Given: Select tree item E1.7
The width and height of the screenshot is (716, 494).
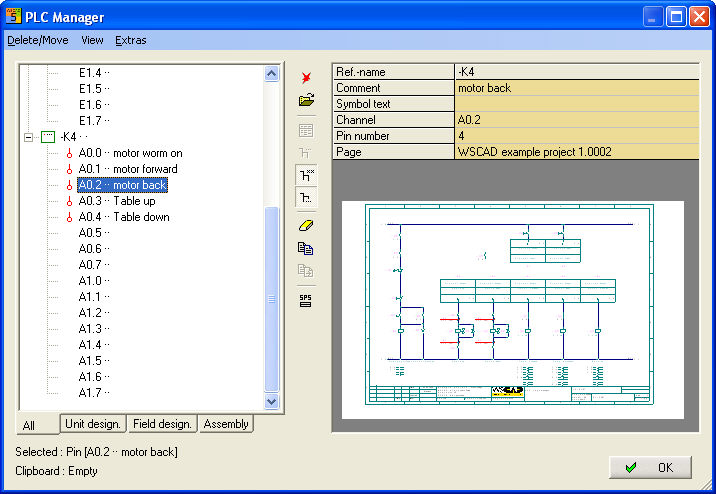Looking at the screenshot, I should pyautogui.click(x=94, y=121).
